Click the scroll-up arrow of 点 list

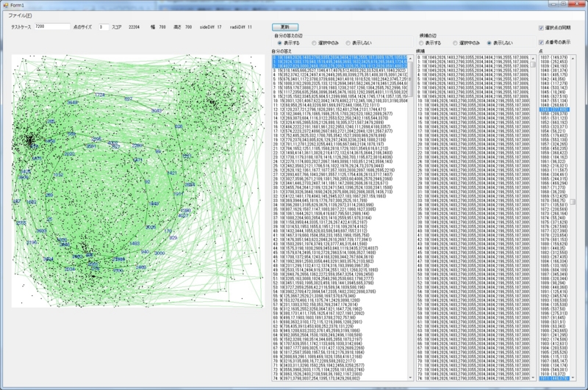(573, 59)
